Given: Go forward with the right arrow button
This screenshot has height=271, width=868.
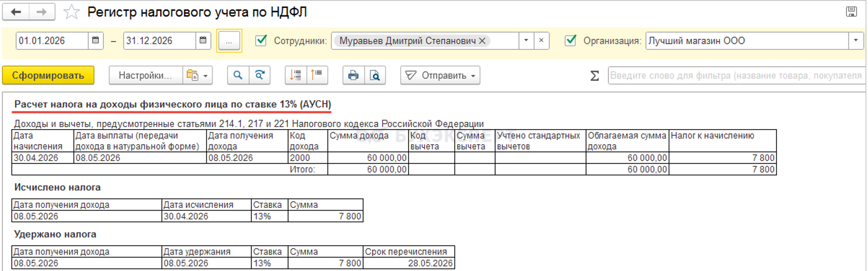Looking at the screenshot, I should 42,11.
